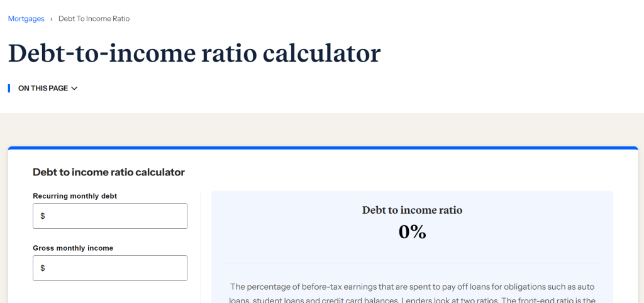Focus the Recurring monthly debt input field
The height and width of the screenshot is (303, 644).
point(110,216)
